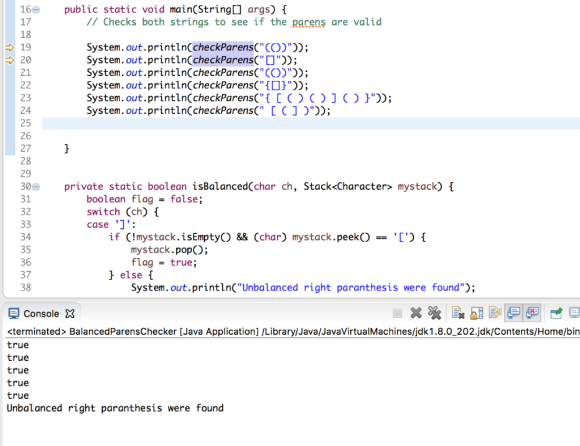Screen dimensions: 580x446
Task: Click the search-result arrow marker at line 19
Action: [x=10, y=47]
